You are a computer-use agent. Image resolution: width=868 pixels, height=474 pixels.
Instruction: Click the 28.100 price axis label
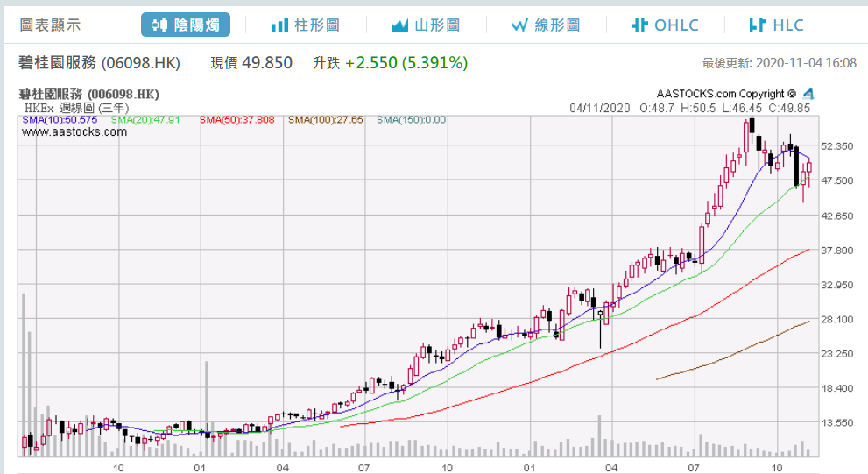coord(837,320)
